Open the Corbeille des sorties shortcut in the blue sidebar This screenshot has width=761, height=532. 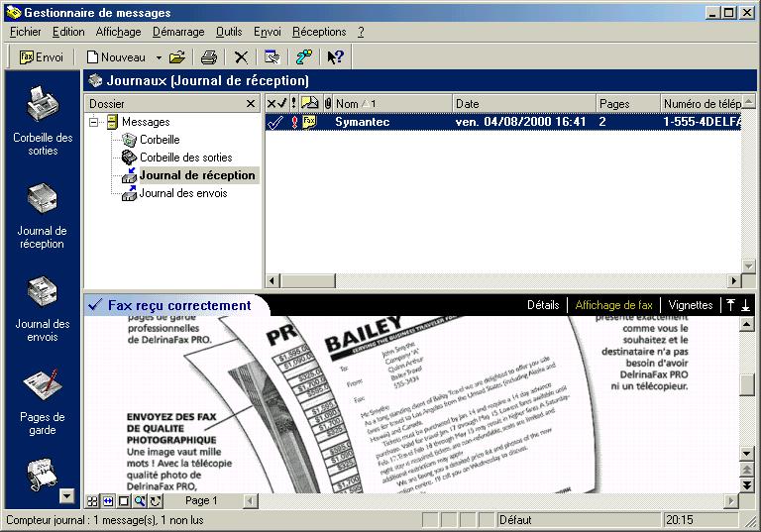pos(43,121)
